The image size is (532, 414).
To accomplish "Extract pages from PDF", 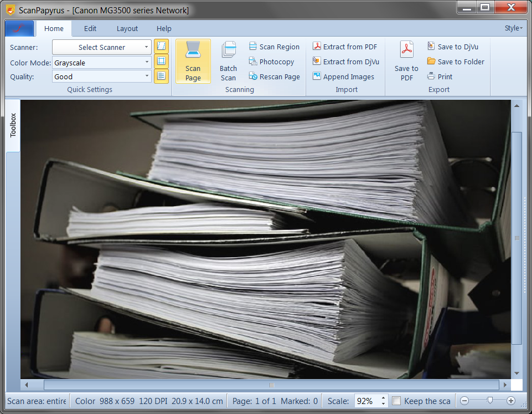I will [344, 47].
